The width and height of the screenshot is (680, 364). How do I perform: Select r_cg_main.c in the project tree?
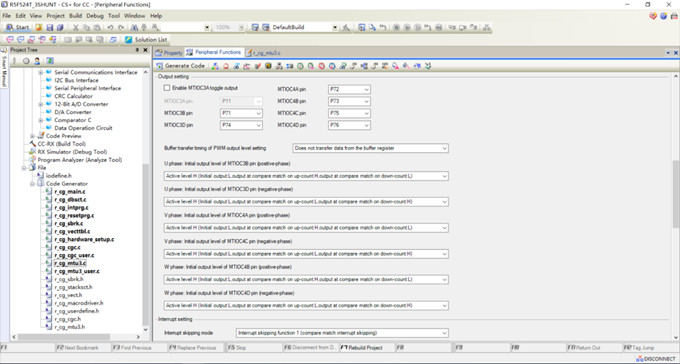click(x=70, y=192)
